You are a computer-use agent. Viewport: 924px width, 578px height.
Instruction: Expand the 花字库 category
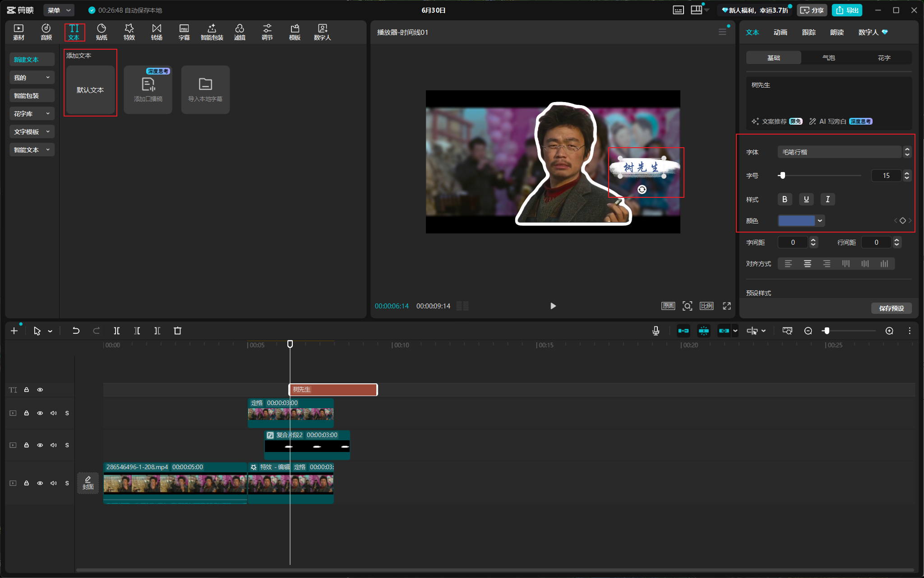(x=32, y=114)
